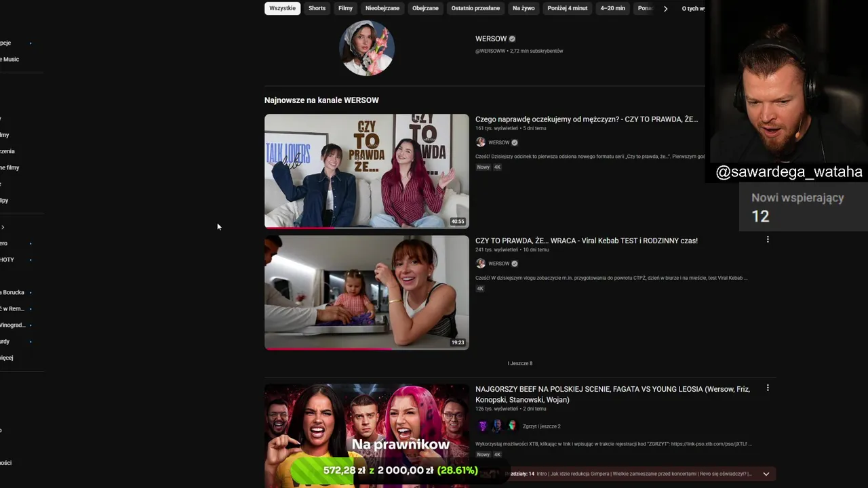Click description starting Cześć! W dzisiejszym vlogu

[x=612, y=278]
